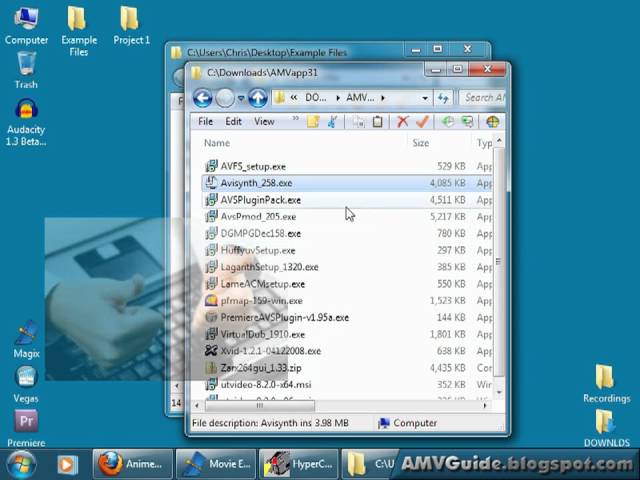
Task: Click the horizontal scrollbar left arrow
Action: pyautogui.click(x=197, y=405)
